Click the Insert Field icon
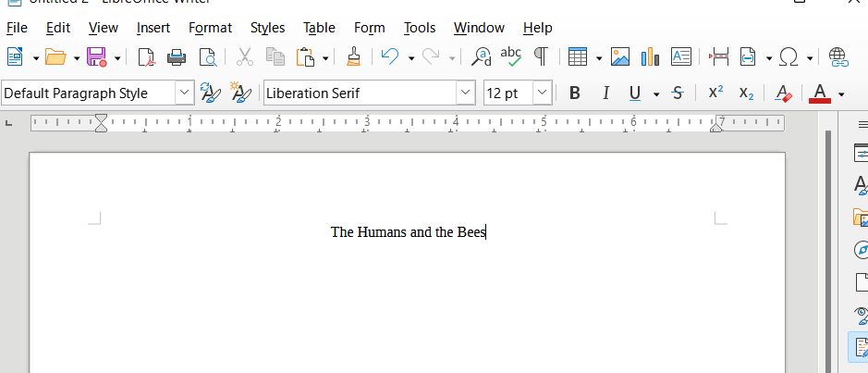Image resolution: width=868 pixels, height=373 pixels. [748, 56]
